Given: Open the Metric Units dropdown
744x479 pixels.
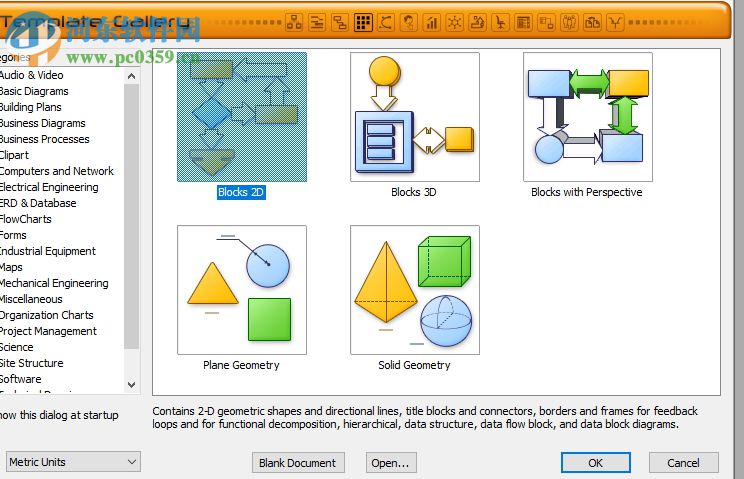Looking at the screenshot, I should [x=74, y=462].
